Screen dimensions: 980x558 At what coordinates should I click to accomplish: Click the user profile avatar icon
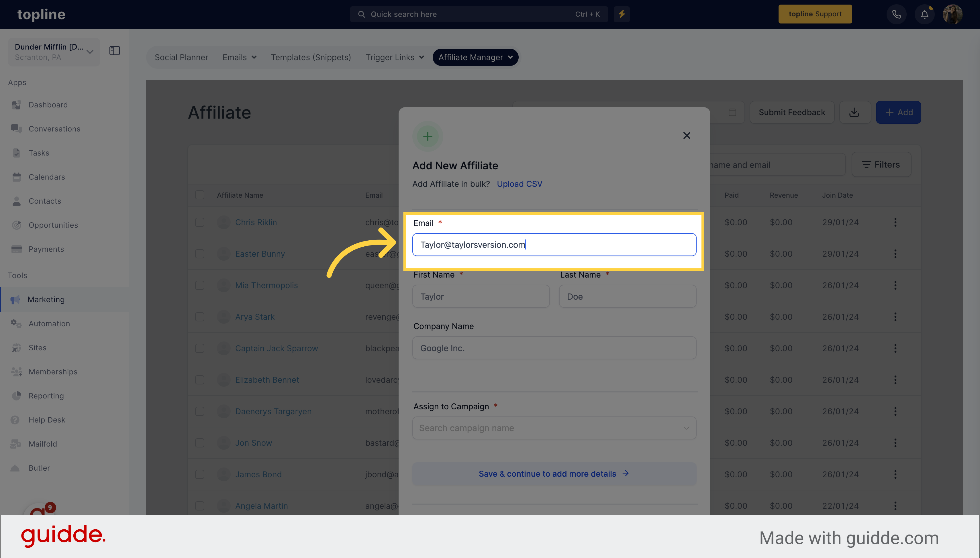(x=953, y=14)
